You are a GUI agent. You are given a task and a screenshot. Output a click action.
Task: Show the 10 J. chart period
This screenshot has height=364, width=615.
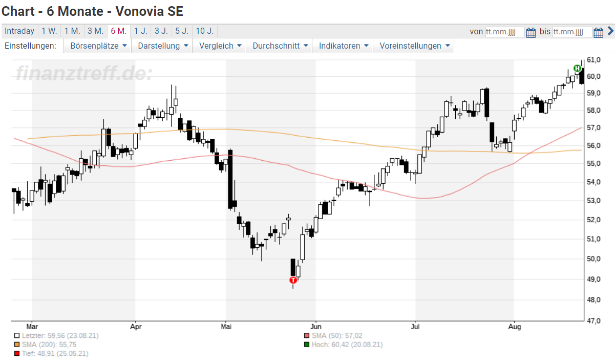pos(205,31)
